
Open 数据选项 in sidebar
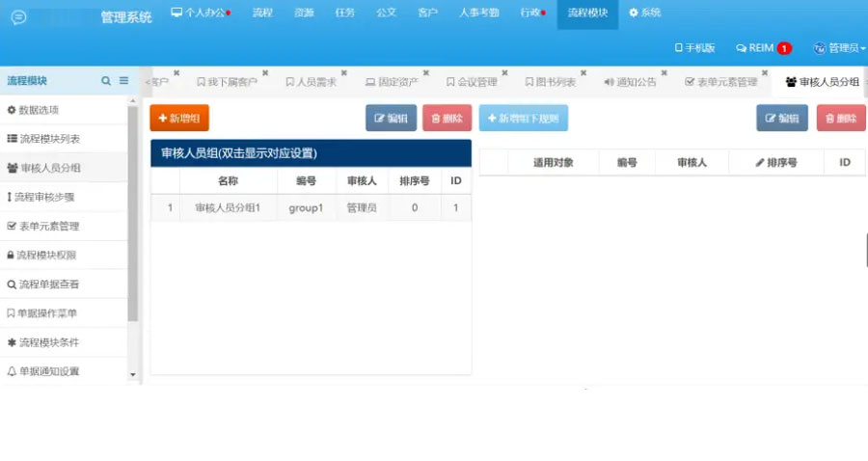coord(64,110)
